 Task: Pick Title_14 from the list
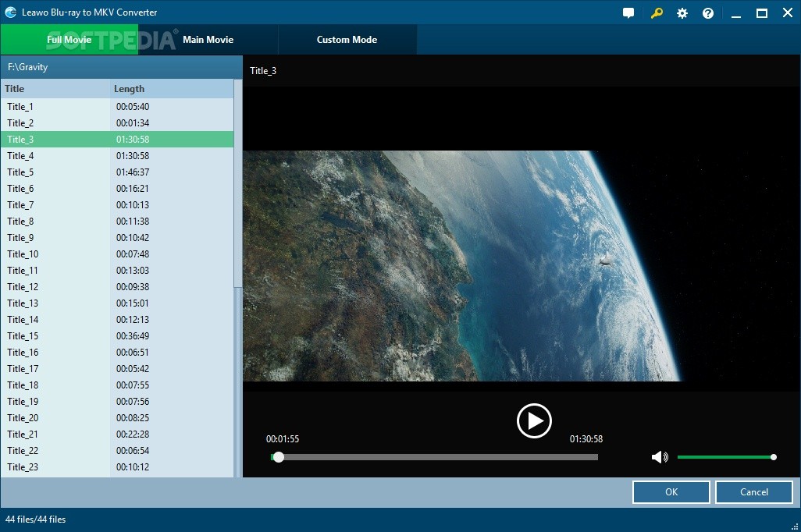pyautogui.click(x=117, y=319)
